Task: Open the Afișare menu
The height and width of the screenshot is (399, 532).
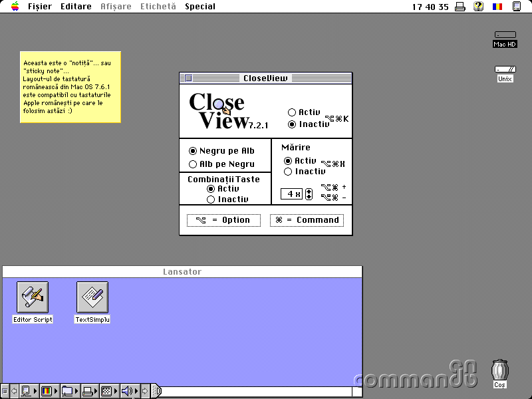Action: [116, 7]
